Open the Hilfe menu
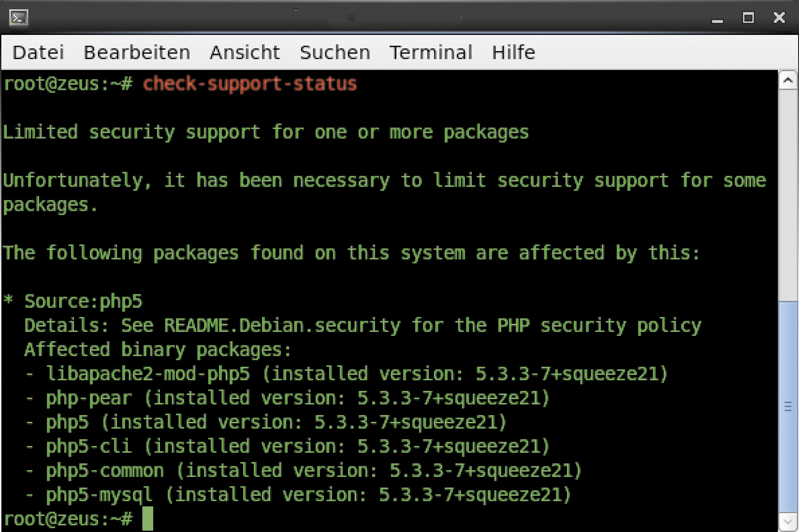Screen dimensions: 799x532 [513, 52]
